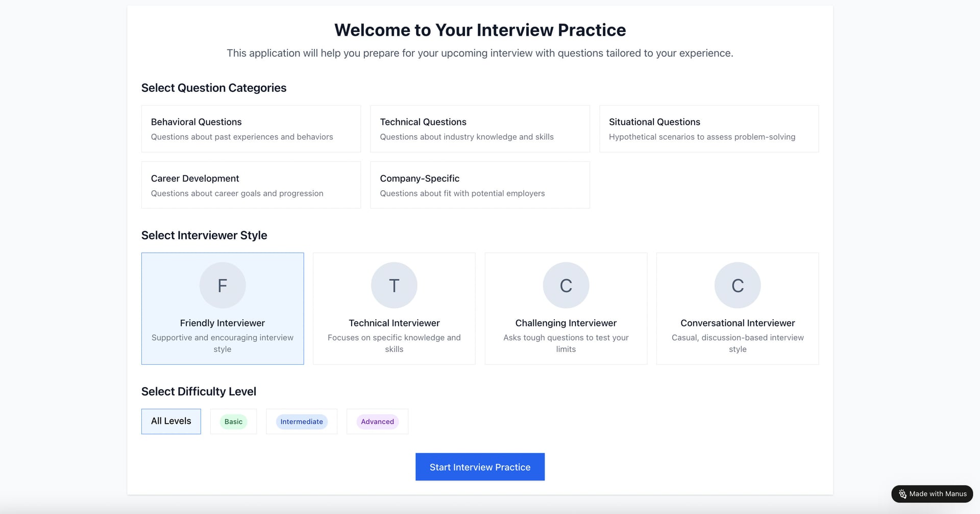Click the Manus logo icon
The height and width of the screenshot is (514, 980).
pyautogui.click(x=902, y=494)
